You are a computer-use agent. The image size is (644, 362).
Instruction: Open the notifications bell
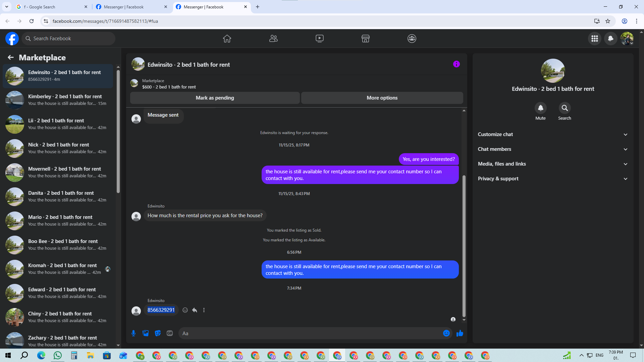(x=610, y=39)
